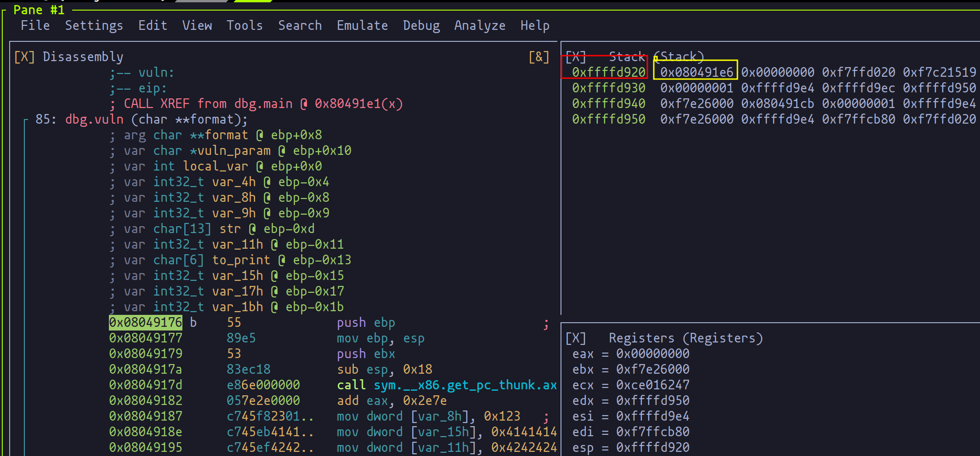The height and width of the screenshot is (456, 980).
Task: Open the Tools menu
Action: point(244,26)
